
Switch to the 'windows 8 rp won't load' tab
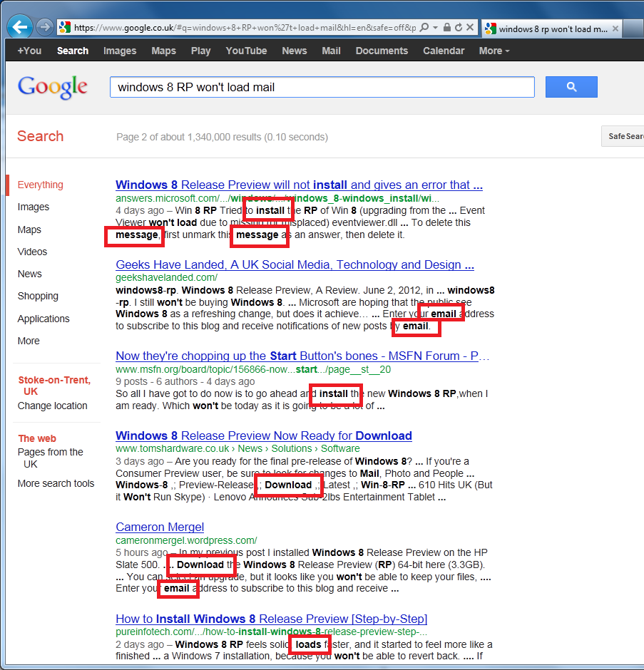point(549,29)
